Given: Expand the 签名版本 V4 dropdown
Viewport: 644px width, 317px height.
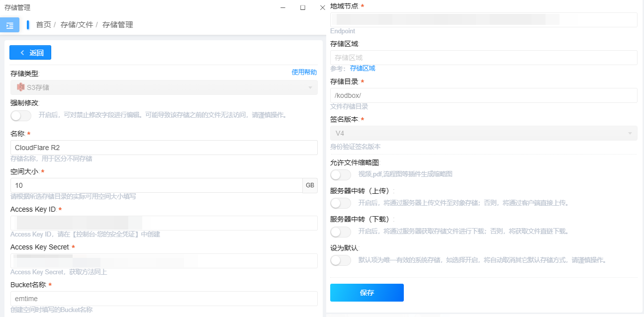Looking at the screenshot, I should (630, 134).
